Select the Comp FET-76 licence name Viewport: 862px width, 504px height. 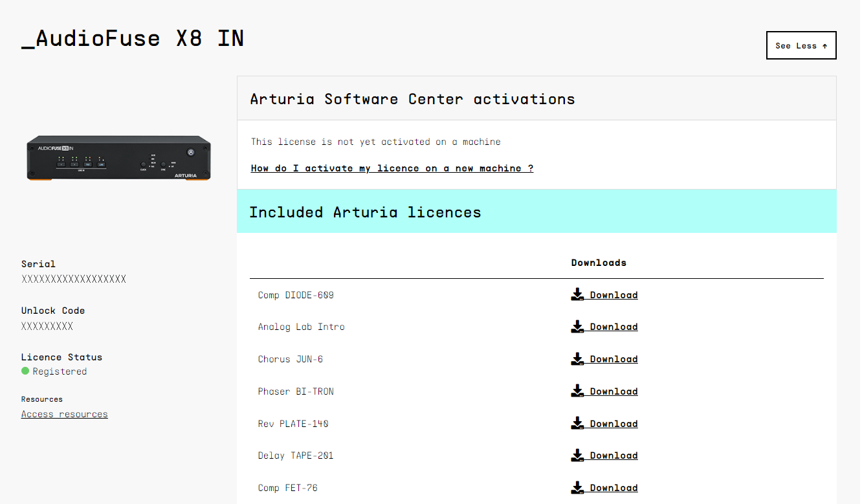tap(288, 488)
